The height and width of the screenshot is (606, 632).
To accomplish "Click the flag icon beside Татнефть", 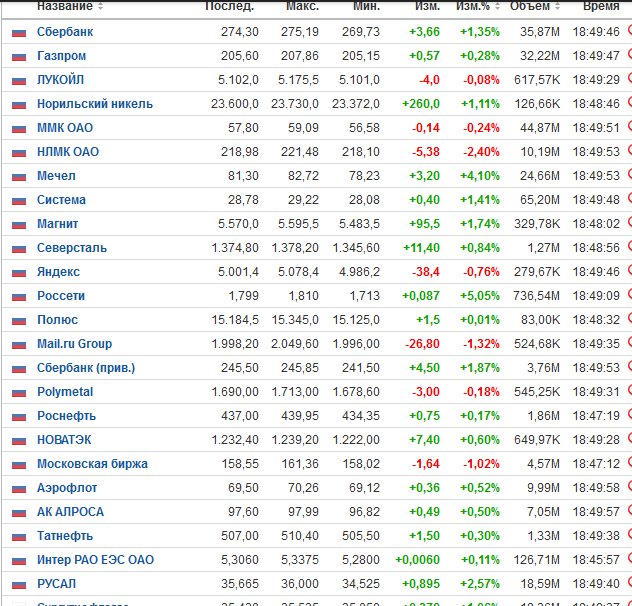I will pos(19,537).
